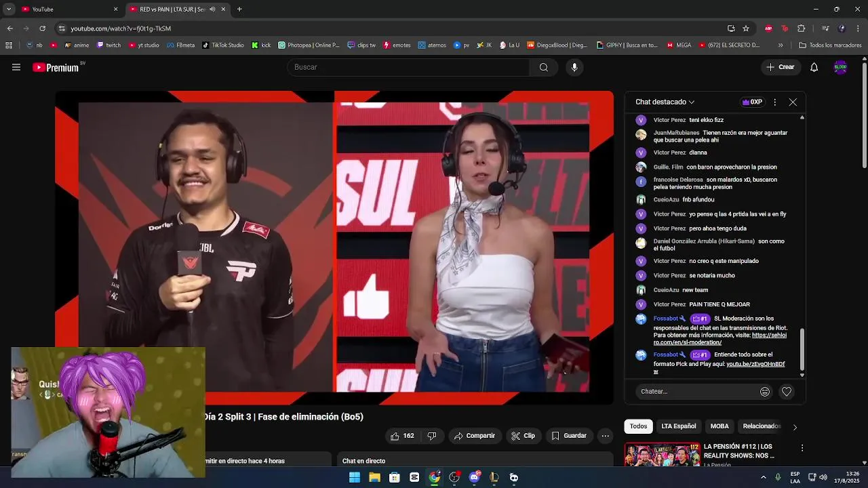Open File Explorer from taskbar
868x488 pixels.
tap(374, 477)
